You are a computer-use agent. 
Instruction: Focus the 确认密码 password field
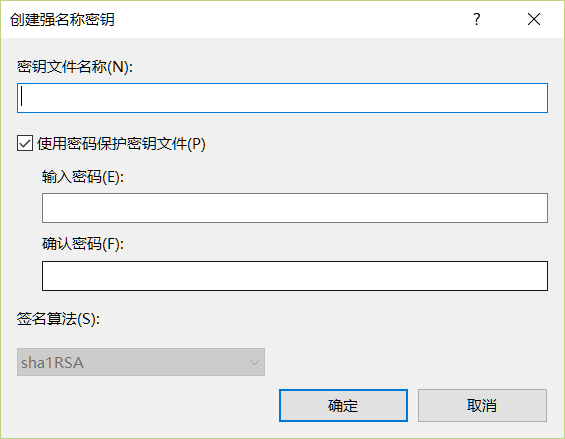coord(295,276)
